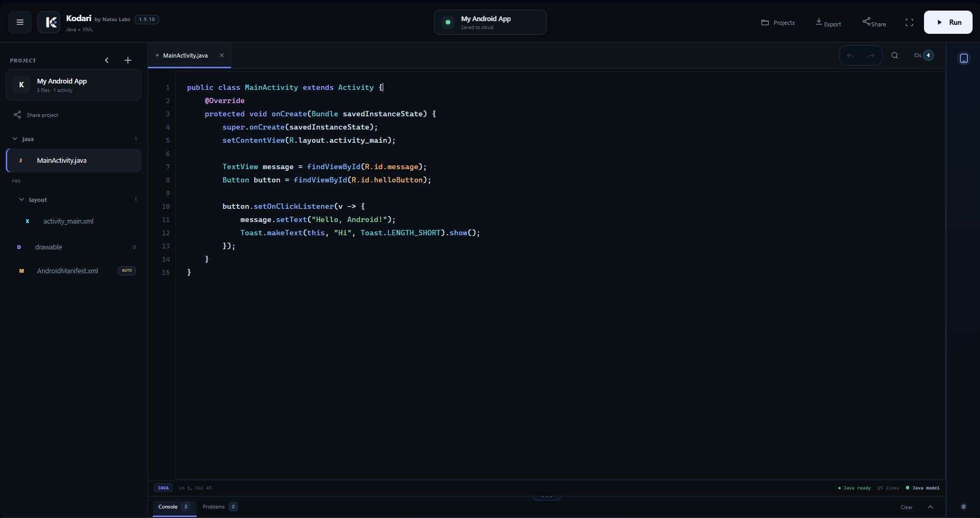Click Share project in sidebar

click(36, 115)
